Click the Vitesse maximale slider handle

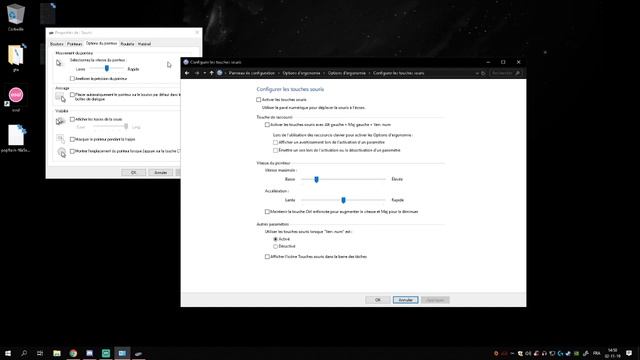pos(316,179)
